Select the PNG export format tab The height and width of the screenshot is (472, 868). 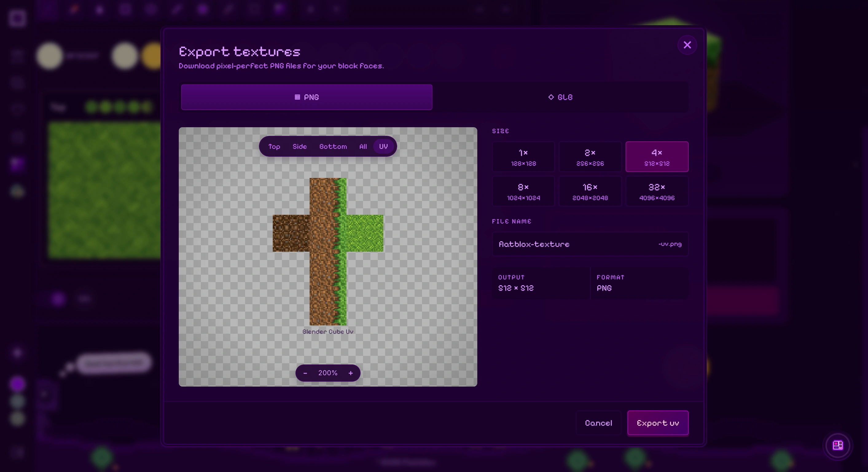(307, 97)
